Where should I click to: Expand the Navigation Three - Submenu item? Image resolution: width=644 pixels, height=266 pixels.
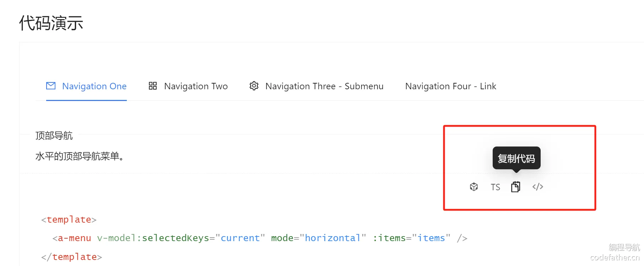pos(316,86)
